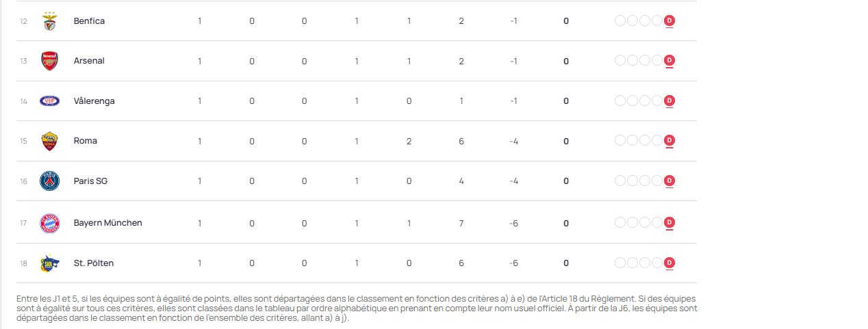
Task: Open the Arsenal team link
Action: pyautogui.click(x=89, y=61)
